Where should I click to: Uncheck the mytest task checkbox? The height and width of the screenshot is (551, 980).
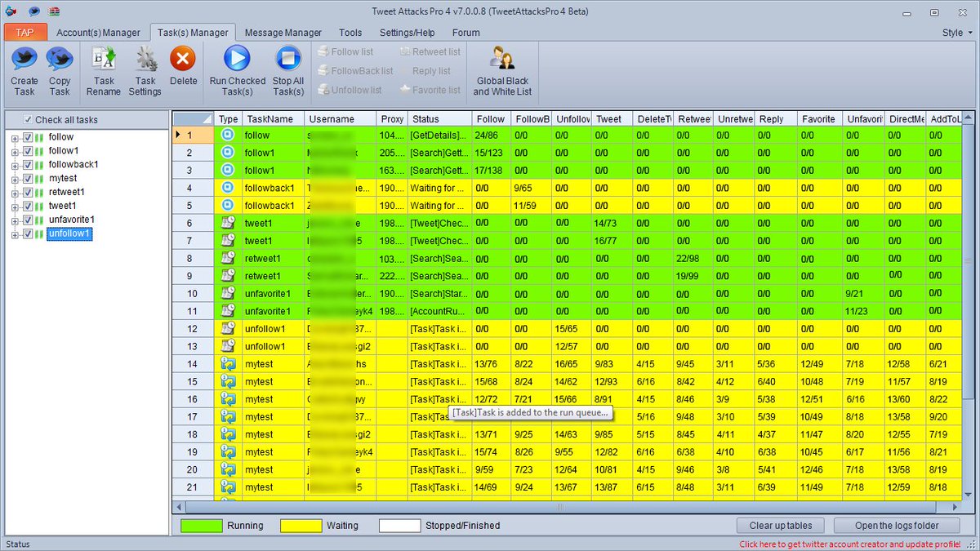pos(28,179)
